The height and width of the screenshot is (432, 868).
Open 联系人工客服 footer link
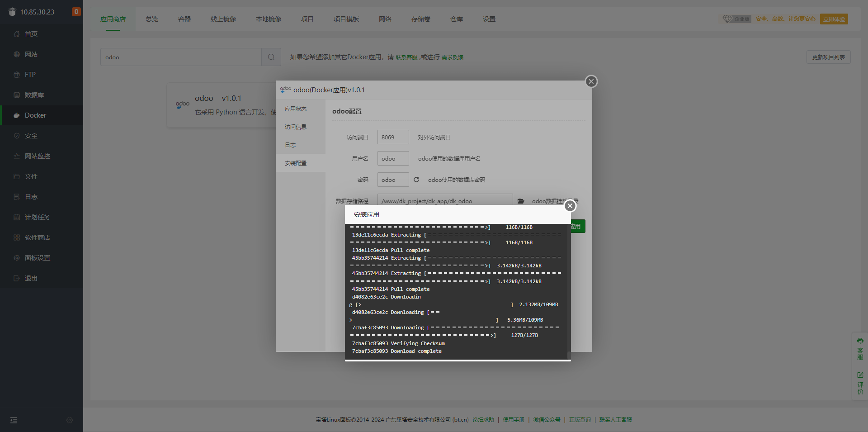tap(615, 420)
